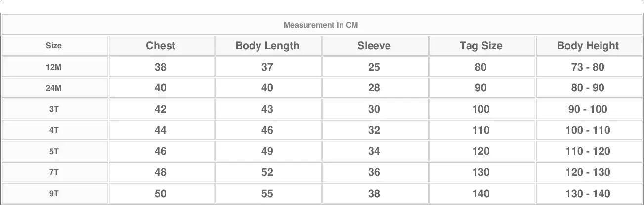Select the 12M size row label
Image resolution: width=644 pixels, height=205 pixels.
point(54,67)
